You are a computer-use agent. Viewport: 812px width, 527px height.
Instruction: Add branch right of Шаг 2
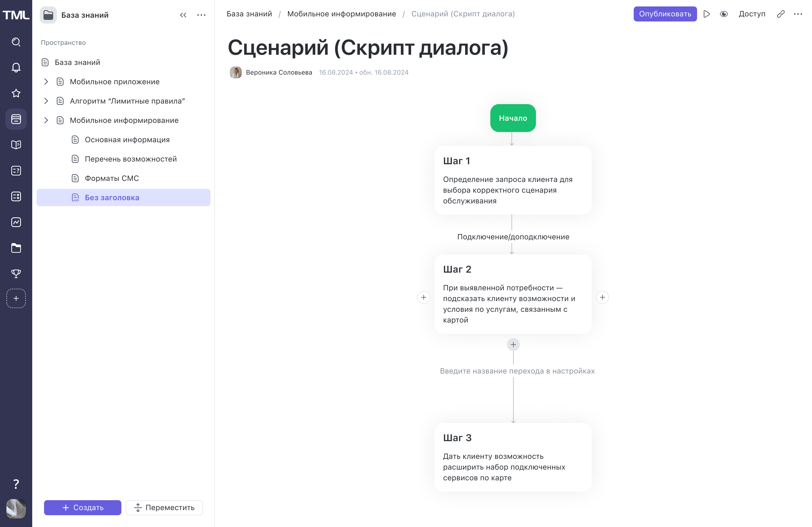tap(602, 297)
